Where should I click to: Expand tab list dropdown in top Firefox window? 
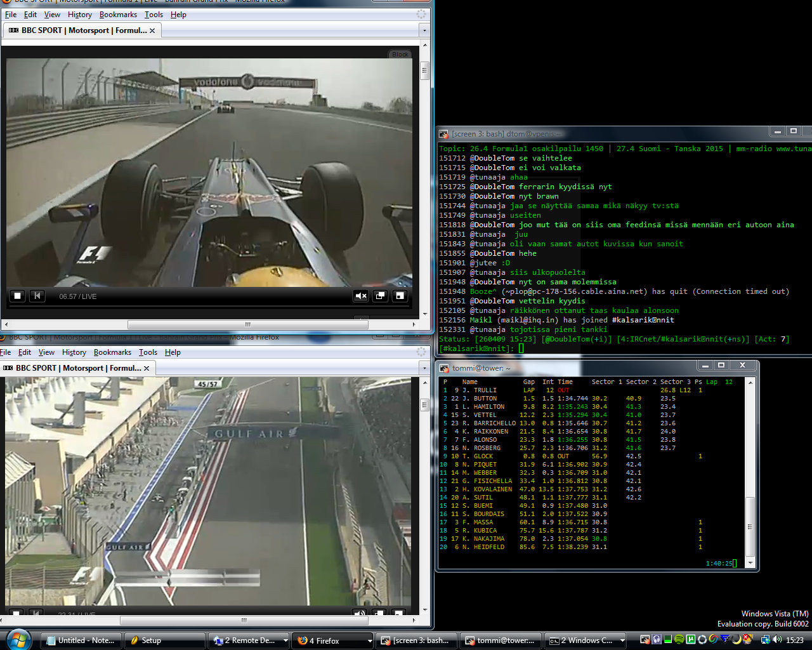pos(424,30)
